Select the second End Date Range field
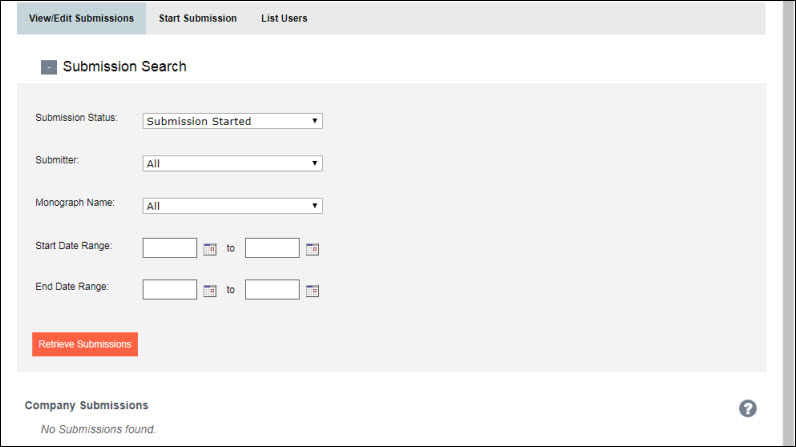This screenshot has height=447, width=796. (x=272, y=290)
